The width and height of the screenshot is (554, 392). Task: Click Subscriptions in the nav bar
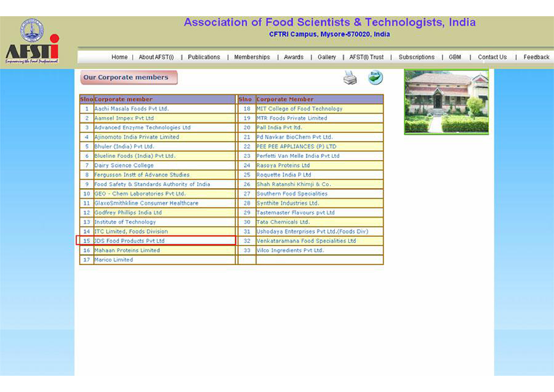click(416, 57)
